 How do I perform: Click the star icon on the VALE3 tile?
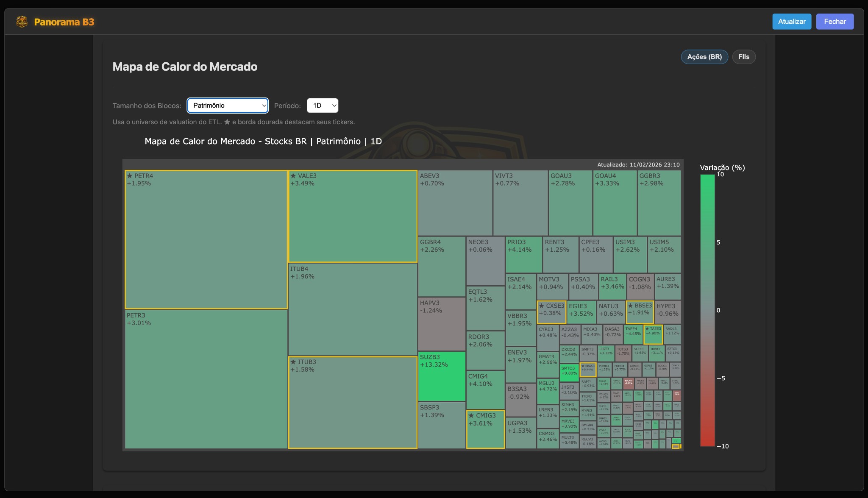[293, 175]
